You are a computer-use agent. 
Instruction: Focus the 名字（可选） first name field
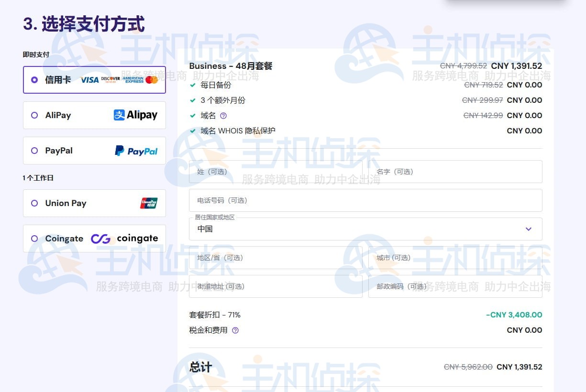point(455,172)
